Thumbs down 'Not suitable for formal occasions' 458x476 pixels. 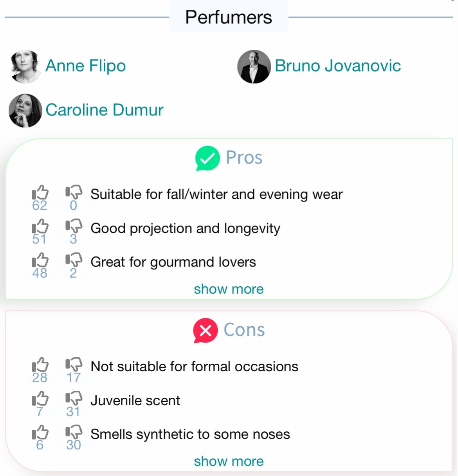click(x=74, y=365)
